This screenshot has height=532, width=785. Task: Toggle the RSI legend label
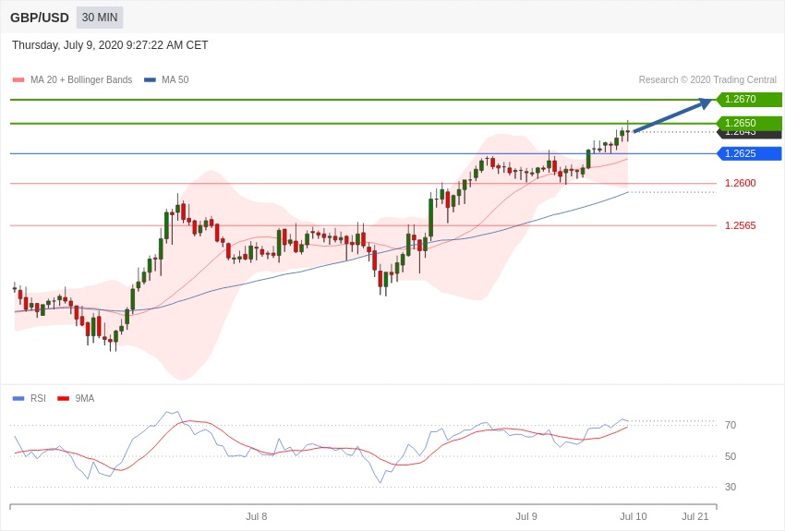click(x=38, y=399)
